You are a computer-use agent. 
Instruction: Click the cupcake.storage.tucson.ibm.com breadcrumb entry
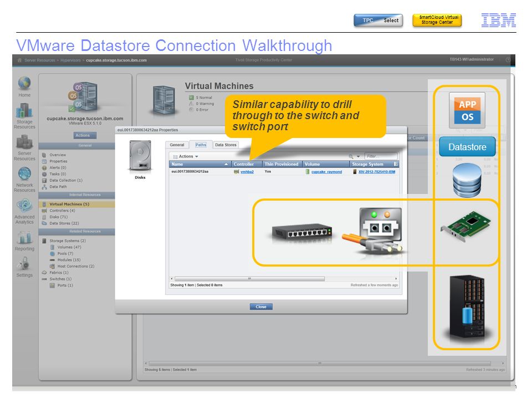pos(116,60)
